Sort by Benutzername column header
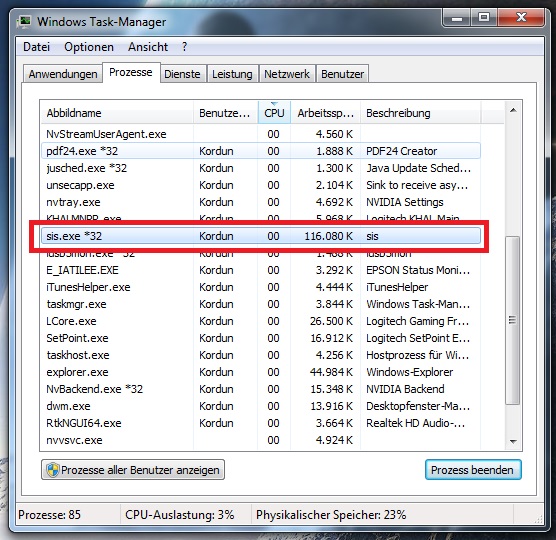556x540 pixels. tap(226, 113)
